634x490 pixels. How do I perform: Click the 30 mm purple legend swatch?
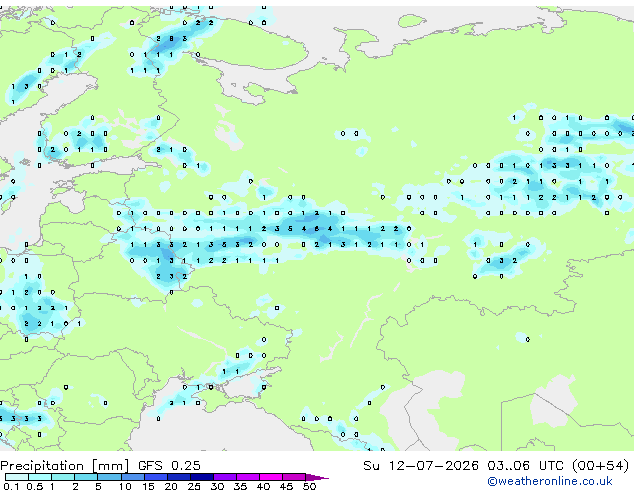[x=224, y=477]
